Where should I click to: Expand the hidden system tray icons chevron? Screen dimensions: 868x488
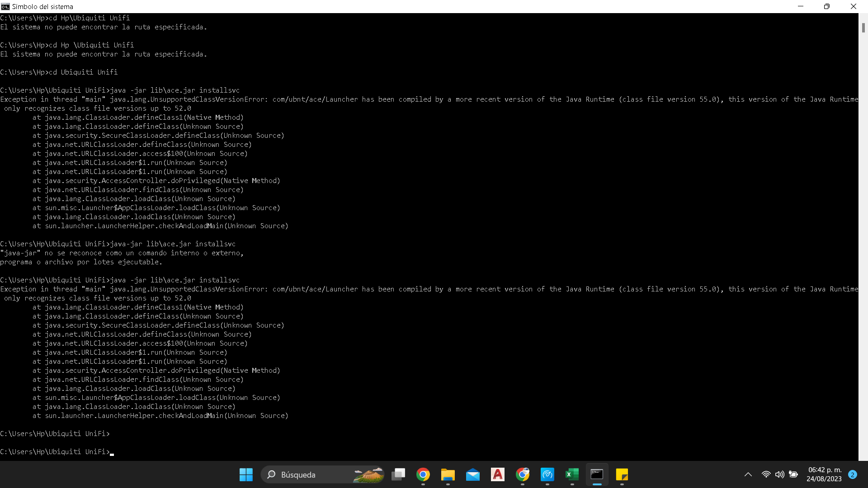click(748, 474)
